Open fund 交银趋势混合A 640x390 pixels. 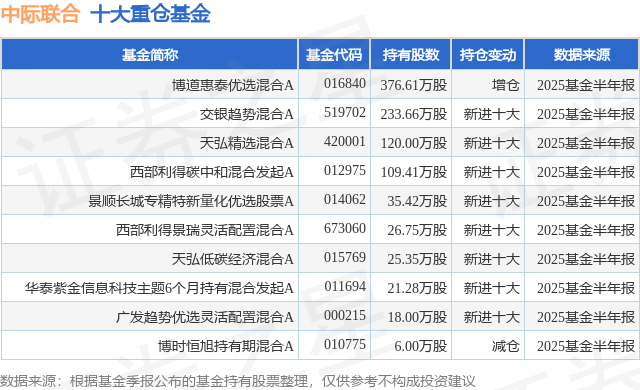tap(247, 114)
